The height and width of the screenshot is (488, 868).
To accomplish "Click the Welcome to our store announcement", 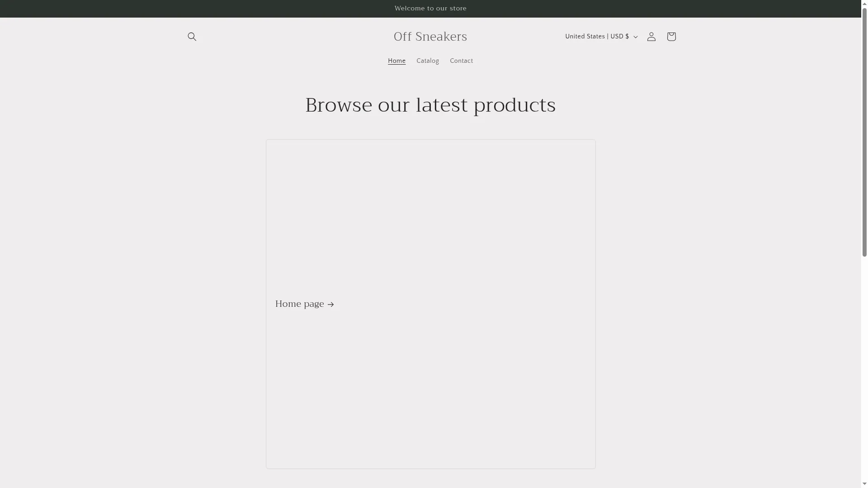I will tap(430, 9).
